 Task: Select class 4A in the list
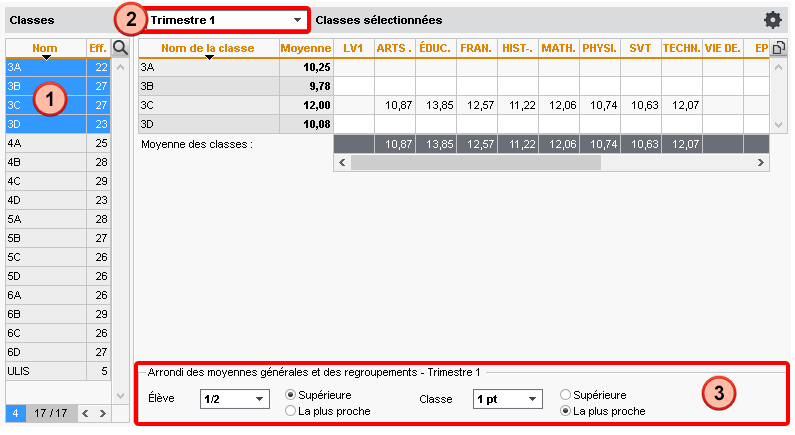[x=45, y=143]
